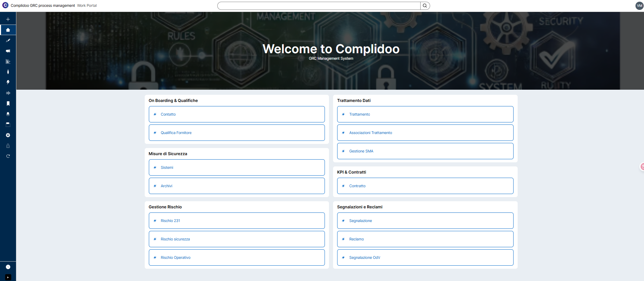Viewport: 644px width, 281px height.
Task: Click the GRC Management System subtitle
Action: [x=331, y=59]
